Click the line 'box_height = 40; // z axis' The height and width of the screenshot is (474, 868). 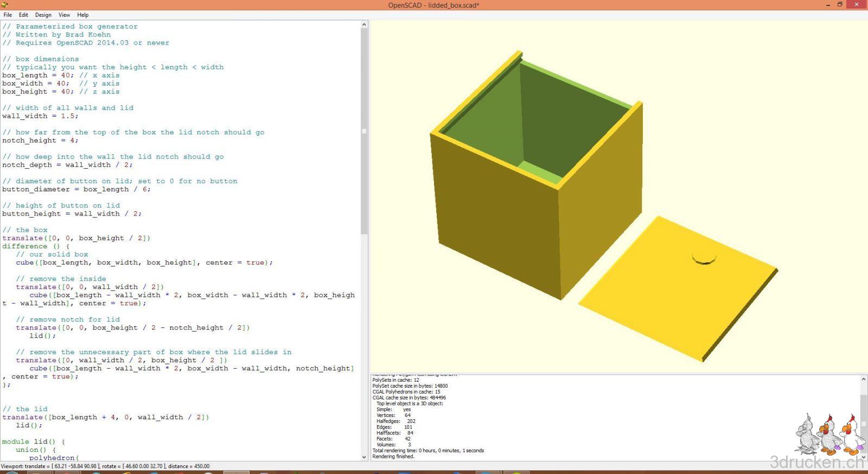point(61,92)
